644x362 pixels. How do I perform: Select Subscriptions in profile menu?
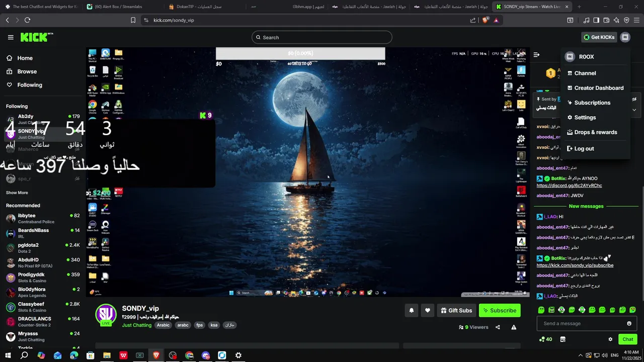(x=595, y=103)
